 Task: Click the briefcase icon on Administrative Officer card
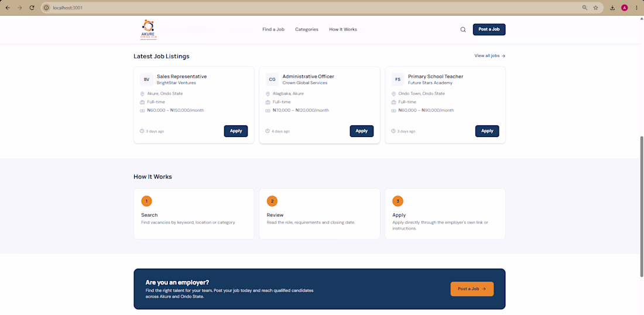[x=268, y=102]
